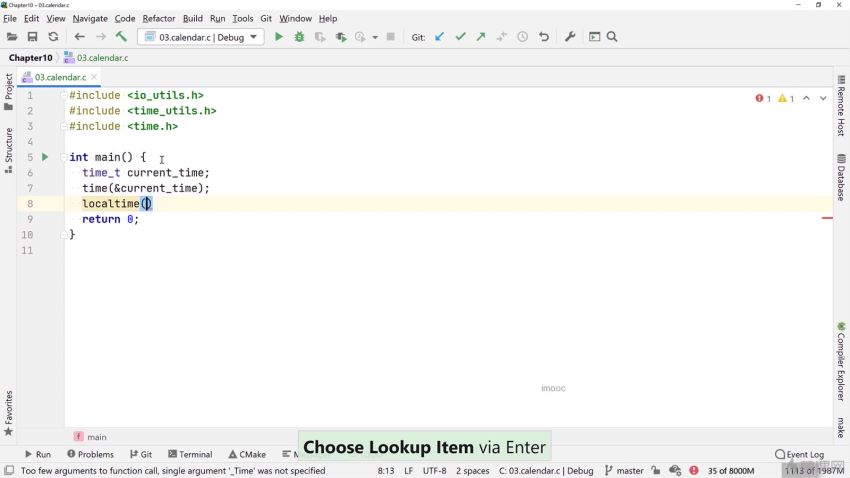
Task: Open the master branch selector
Action: click(x=624, y=470)
